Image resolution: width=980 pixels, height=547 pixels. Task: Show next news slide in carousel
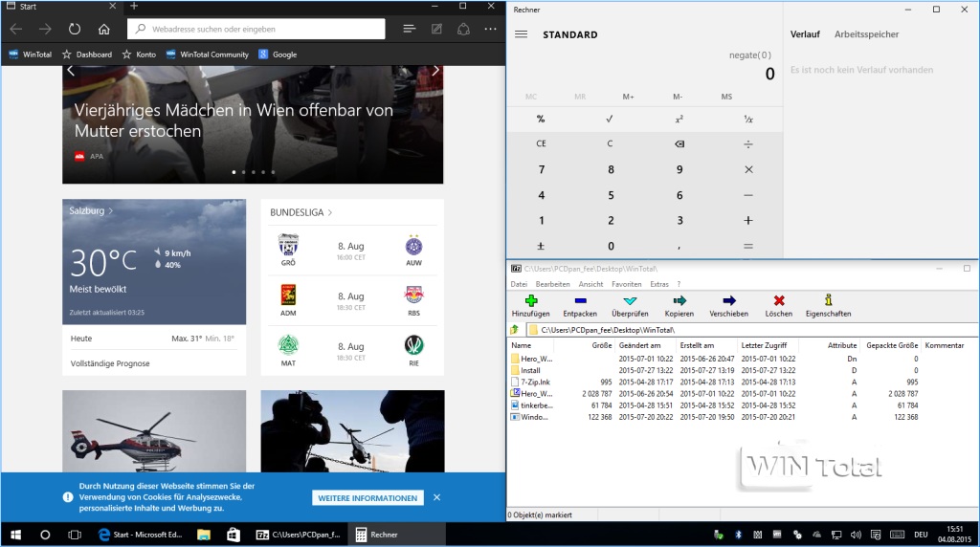point(435,71)
